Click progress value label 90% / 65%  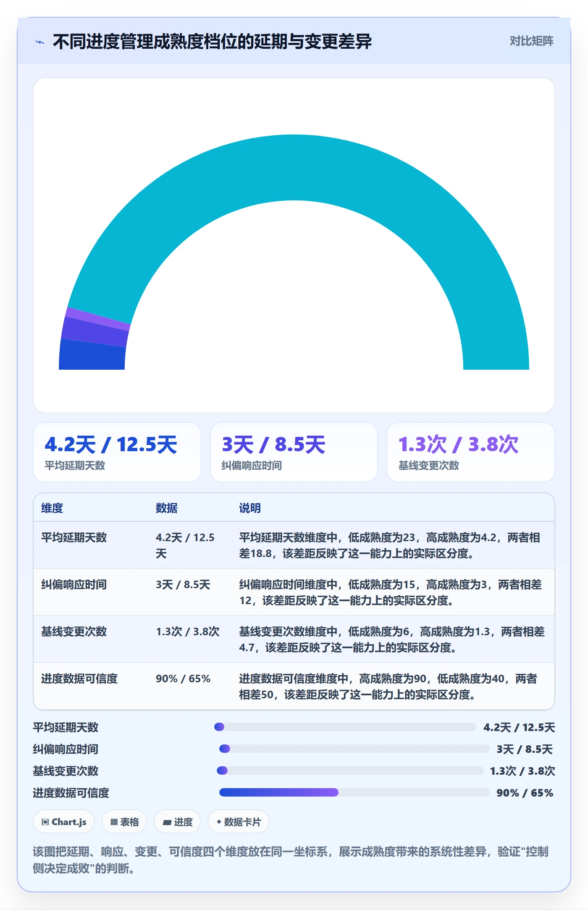pos(525,793)
